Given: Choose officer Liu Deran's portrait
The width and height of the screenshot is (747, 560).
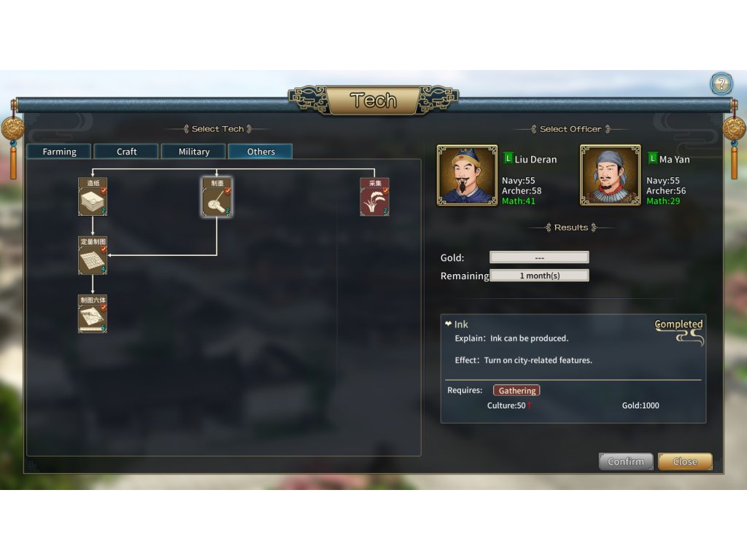Looking at the screenshot, I should tap(467, 175).
